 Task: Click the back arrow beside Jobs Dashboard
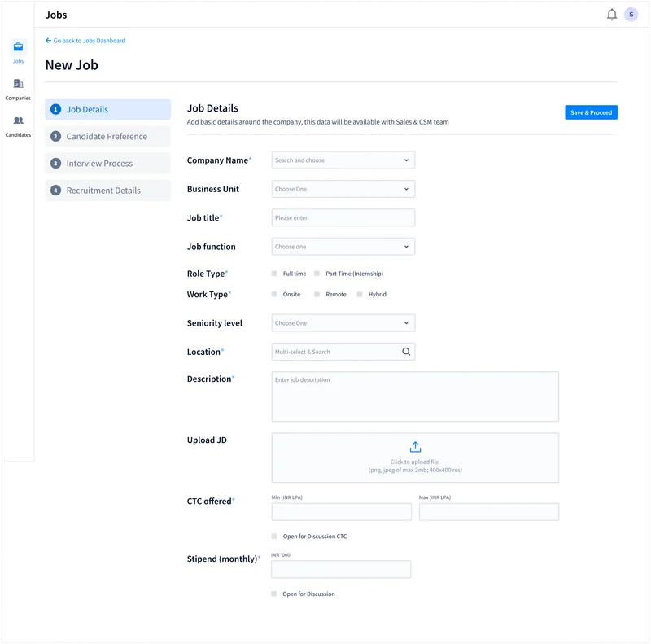pos(48,41)
